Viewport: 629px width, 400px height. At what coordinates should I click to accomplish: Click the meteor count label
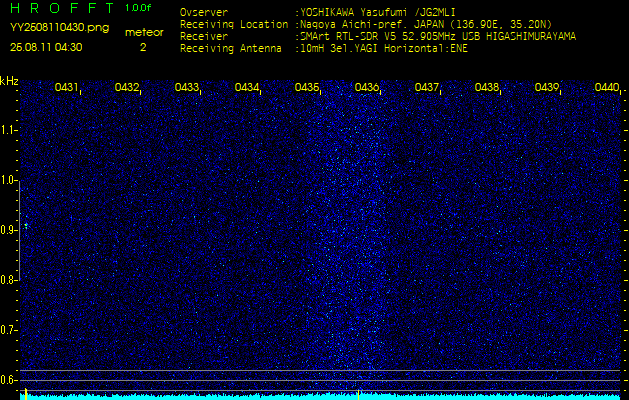(144, 32)
